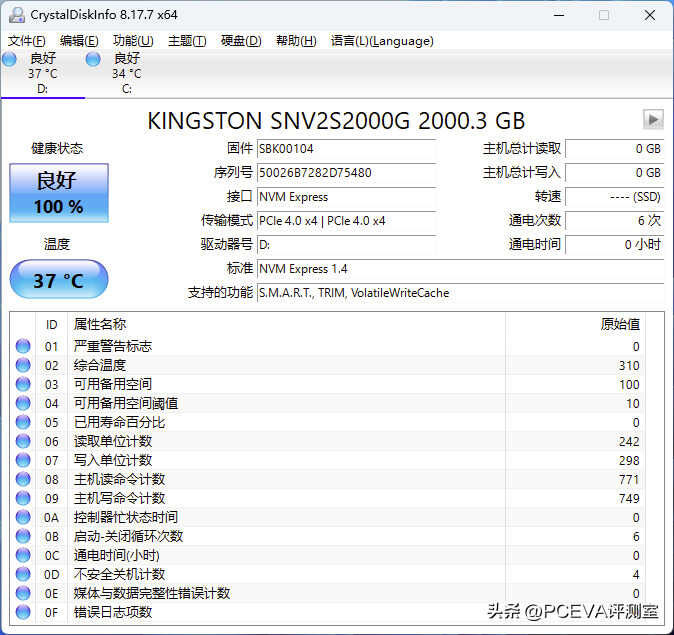Click the status orb for 读取单位计数
674x635 pixels.
(23, 441)
